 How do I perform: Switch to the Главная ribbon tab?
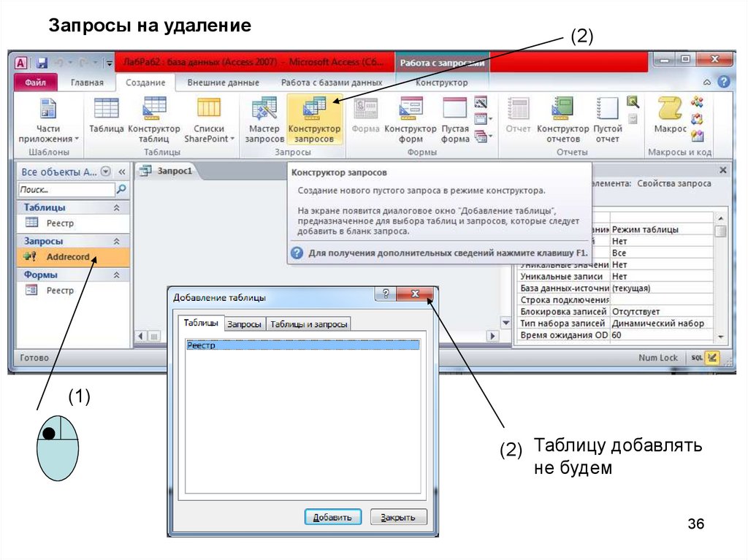pos(87,83)
